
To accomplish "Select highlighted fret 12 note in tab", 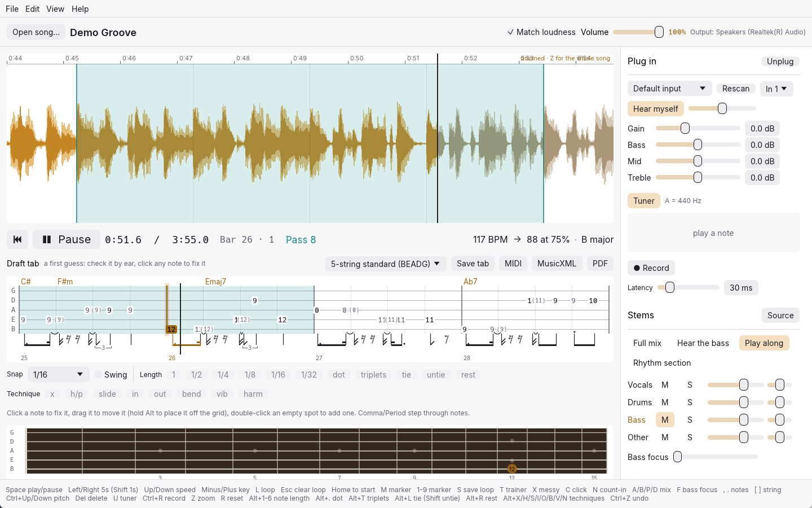I will click(171, 329).
